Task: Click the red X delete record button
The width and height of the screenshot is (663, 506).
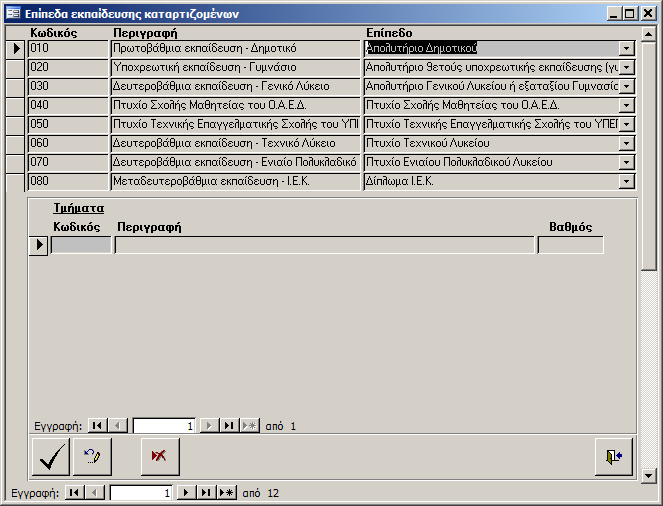Action: (157, 457)
